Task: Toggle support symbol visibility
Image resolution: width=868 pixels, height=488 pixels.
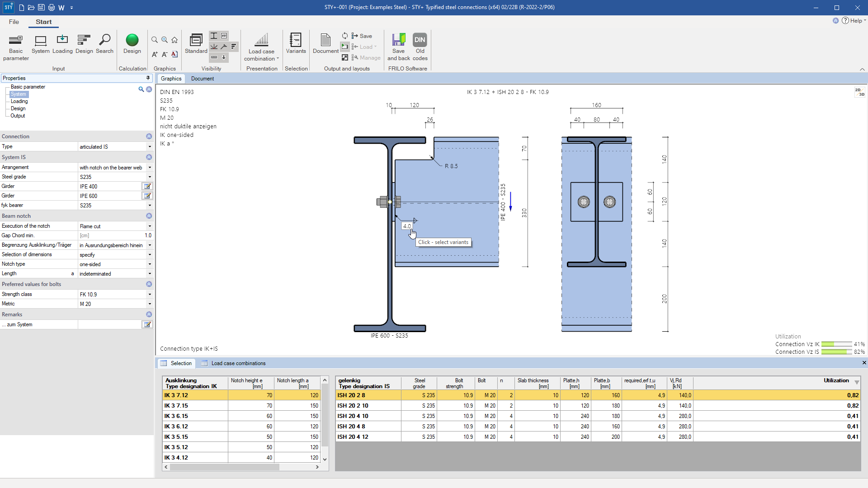Action: pyautogui.click(x=214, y=47)
